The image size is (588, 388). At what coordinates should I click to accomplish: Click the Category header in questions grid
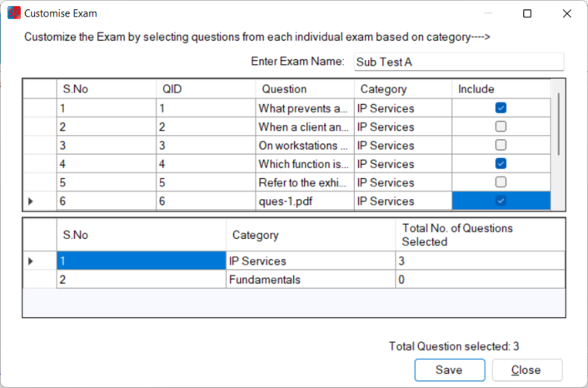pos(403,89)
